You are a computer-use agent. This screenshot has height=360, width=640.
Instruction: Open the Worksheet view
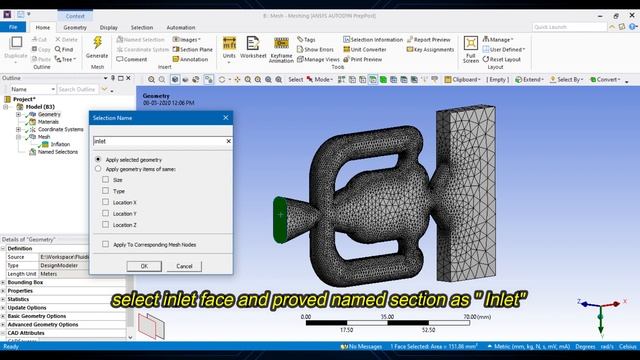(253, 47)
